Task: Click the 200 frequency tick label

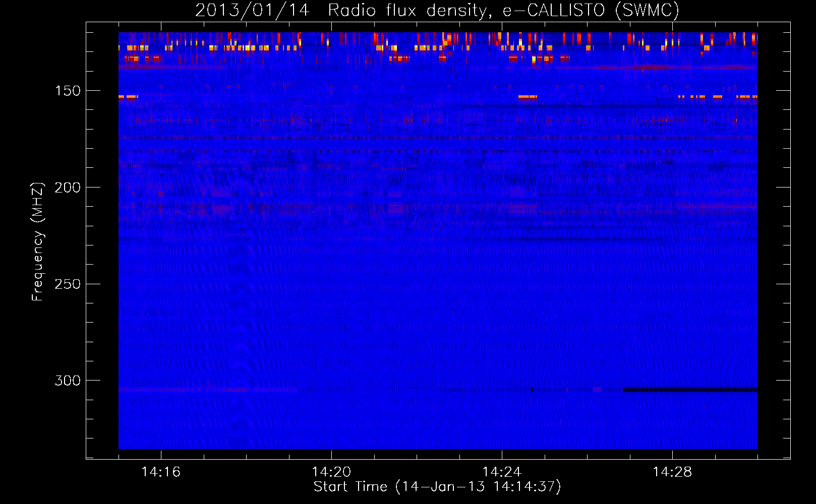Action: (68, 187)
